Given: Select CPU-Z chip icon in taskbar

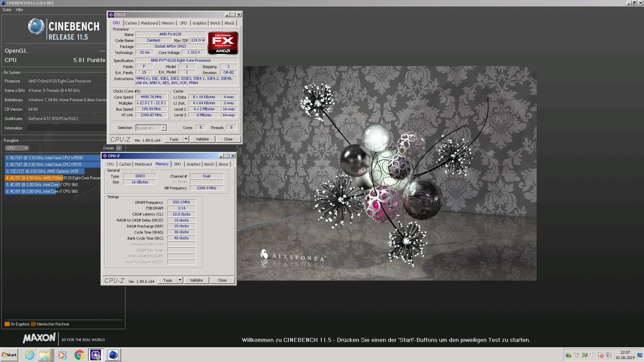Looking at the screenshot, I should (x=95, y=355).
